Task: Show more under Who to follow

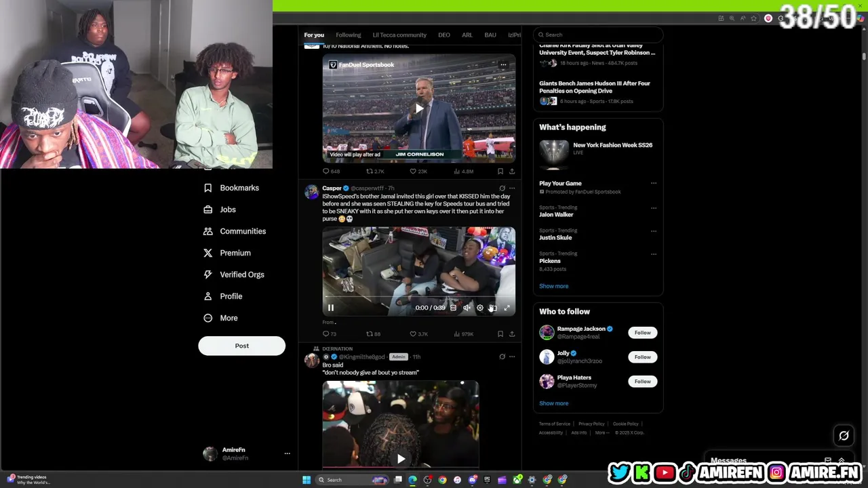Action: pos(554,403)
